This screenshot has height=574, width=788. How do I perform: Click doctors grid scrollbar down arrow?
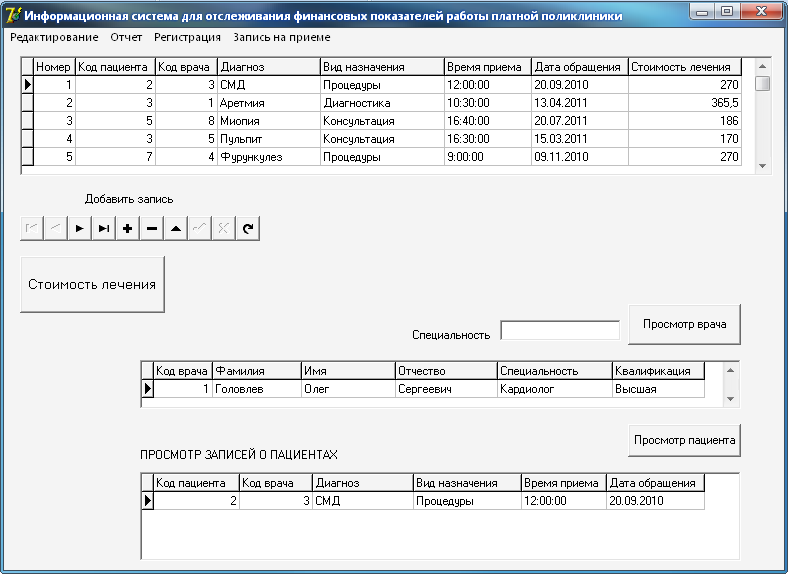click(x=731, y=399)
